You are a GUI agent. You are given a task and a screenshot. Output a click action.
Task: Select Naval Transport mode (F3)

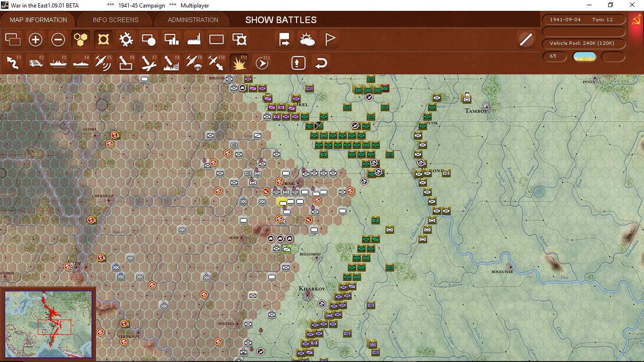58,62
